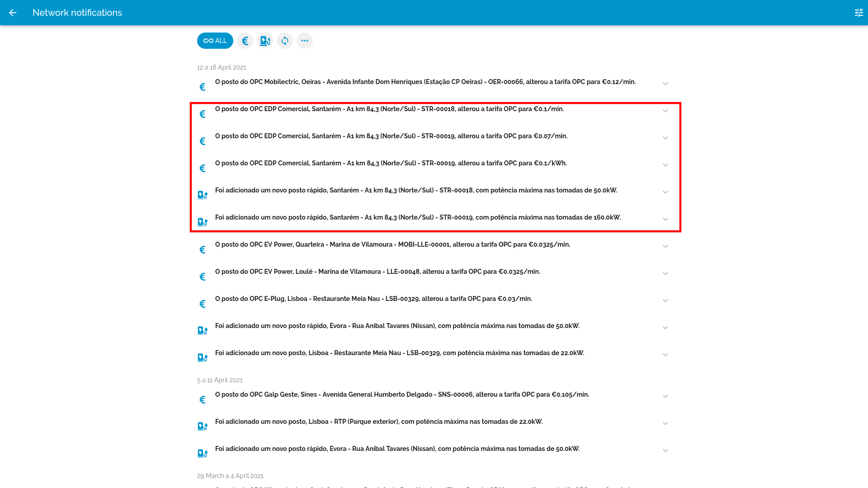
Task: Expand the OER-00066 Oeiras tariff notification
Action: tap(665, 84)
